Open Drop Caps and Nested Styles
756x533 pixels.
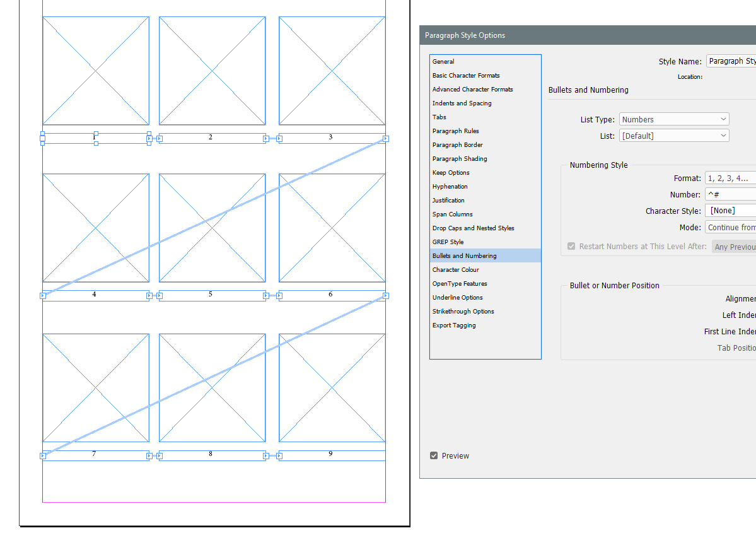(x=485, y=228)
